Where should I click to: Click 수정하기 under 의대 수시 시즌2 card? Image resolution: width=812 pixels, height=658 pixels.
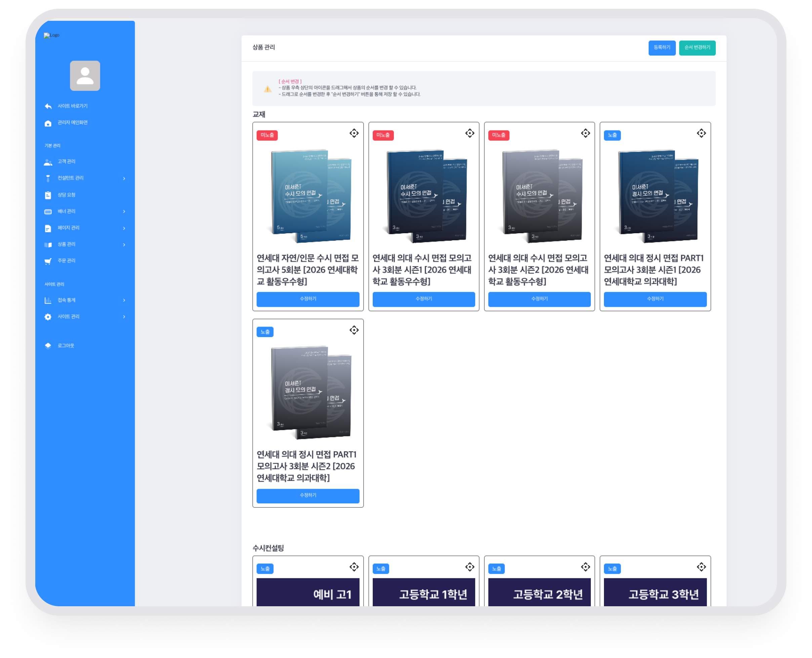[x=539, y=299]
